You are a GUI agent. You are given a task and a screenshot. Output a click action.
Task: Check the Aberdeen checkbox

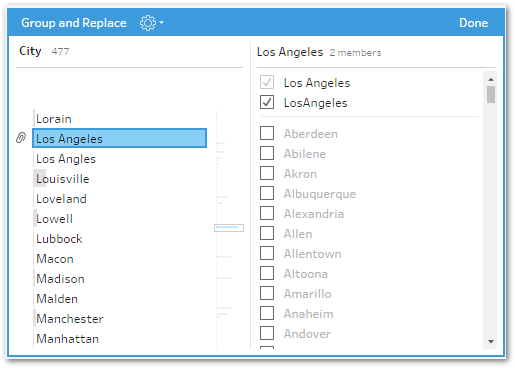(267, 133)
